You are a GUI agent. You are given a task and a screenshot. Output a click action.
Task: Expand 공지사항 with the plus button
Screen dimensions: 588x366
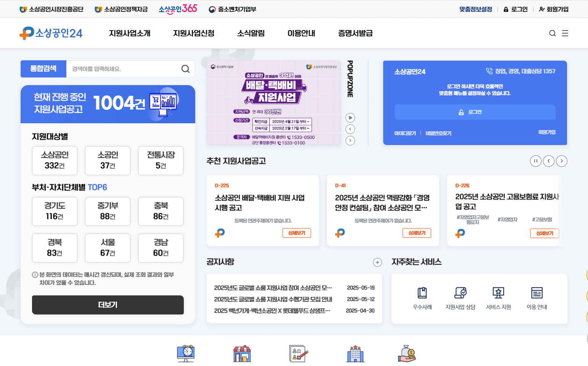(x=378, y=262)
